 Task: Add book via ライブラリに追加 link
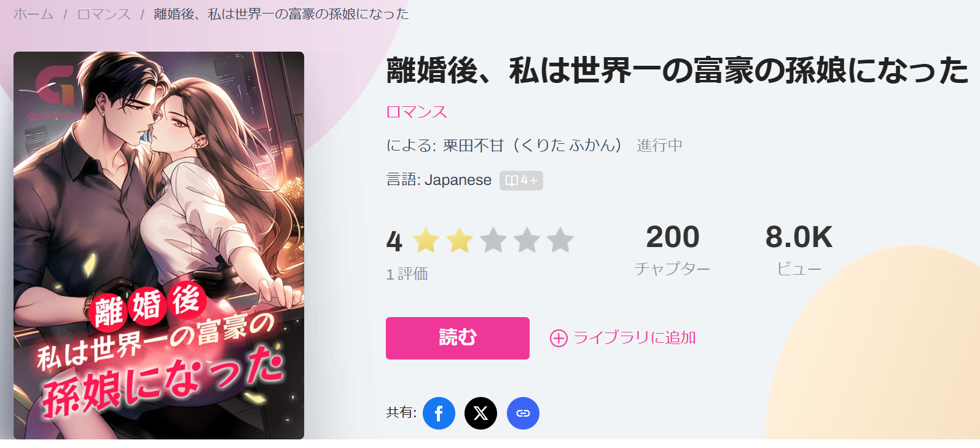tap(623, 338)
